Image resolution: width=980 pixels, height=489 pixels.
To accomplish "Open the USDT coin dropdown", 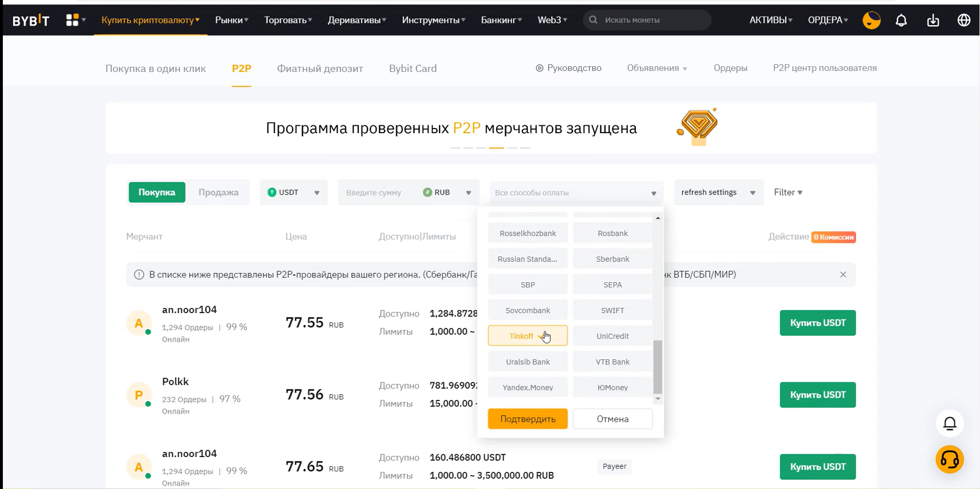I will click(294, 193).
